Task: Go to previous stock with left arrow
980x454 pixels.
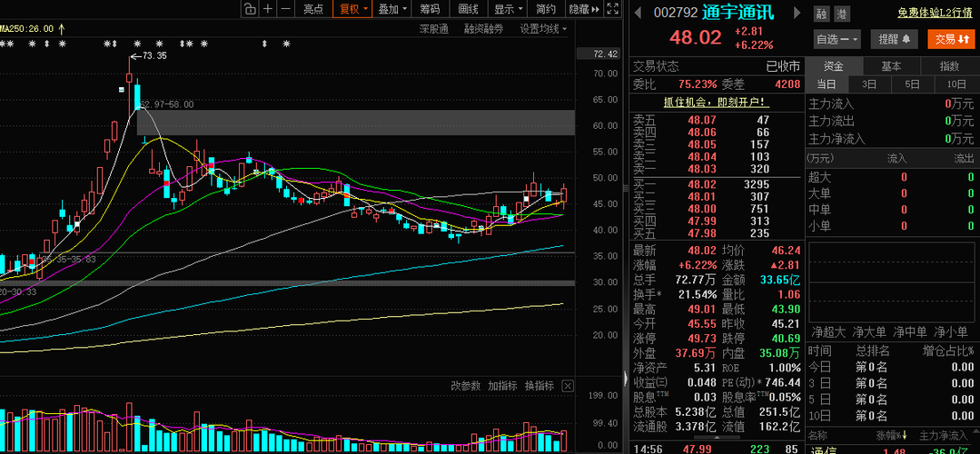Action: (x=638, y=13)
